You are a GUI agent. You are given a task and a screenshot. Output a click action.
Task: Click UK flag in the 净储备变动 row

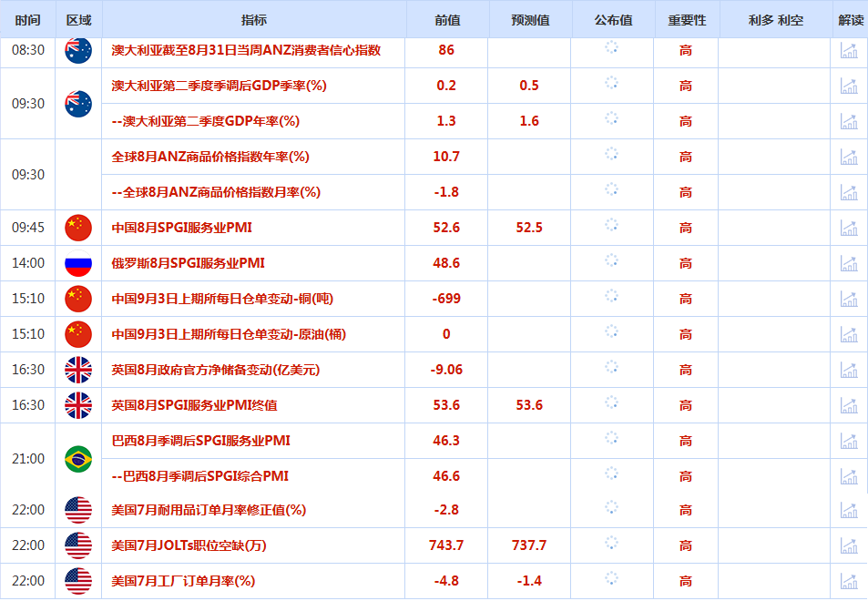(78, 370)
